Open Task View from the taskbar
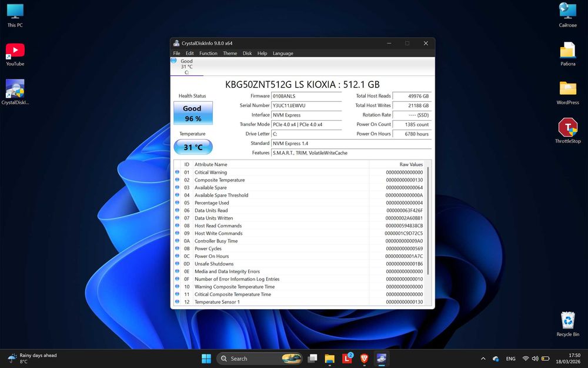 click(x=312, y=359)
